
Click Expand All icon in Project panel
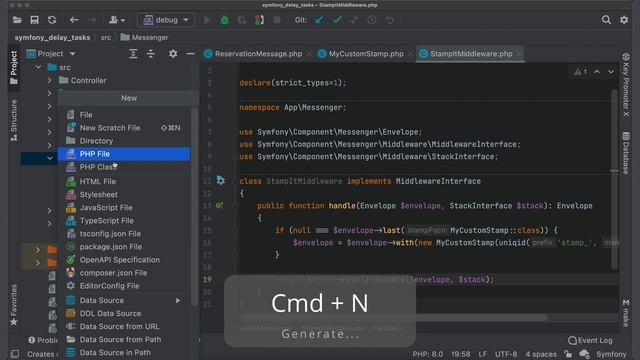(x=133, y=54)
